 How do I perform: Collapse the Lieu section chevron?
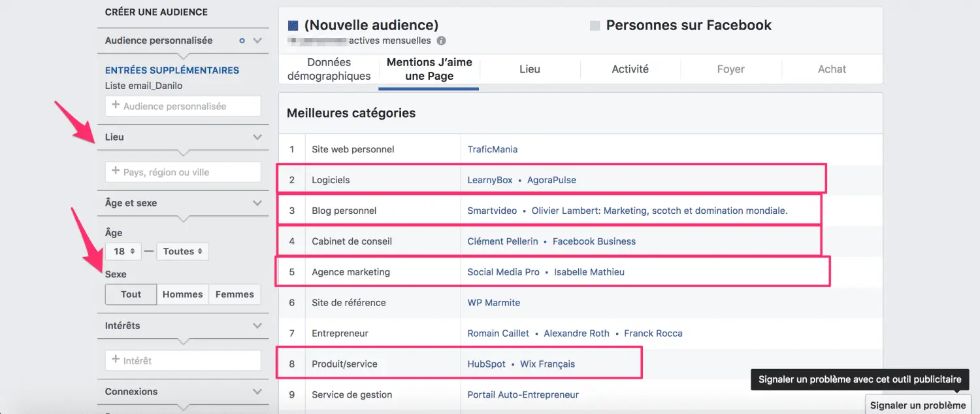pos(257,137)
